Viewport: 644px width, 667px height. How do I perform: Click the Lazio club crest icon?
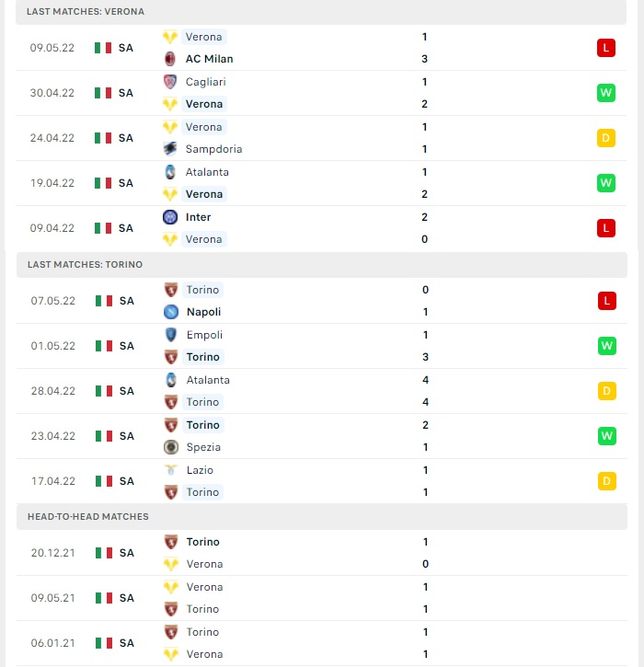click(x=171, y=470)
